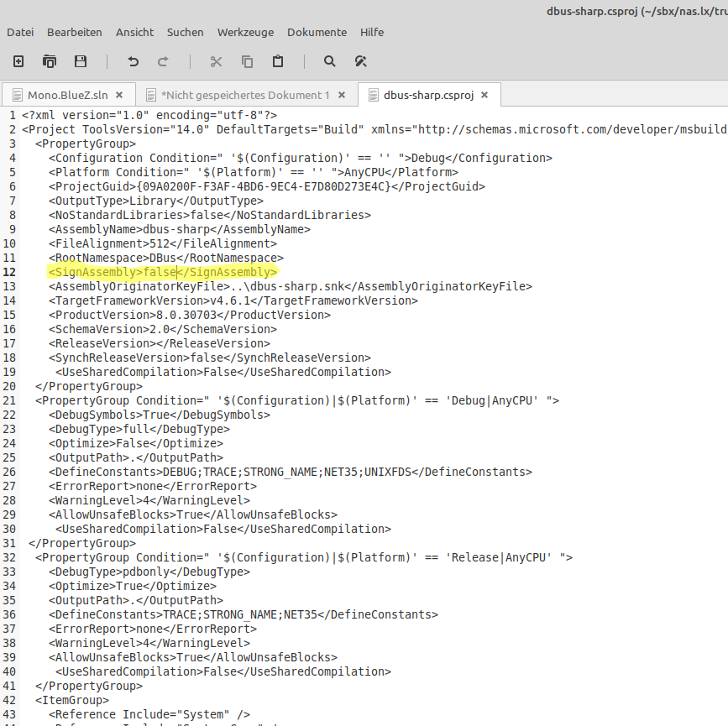Click the SchemaVersion 2.0 line
This screenshot has width=728, height=726.
[x=163, y=330]
